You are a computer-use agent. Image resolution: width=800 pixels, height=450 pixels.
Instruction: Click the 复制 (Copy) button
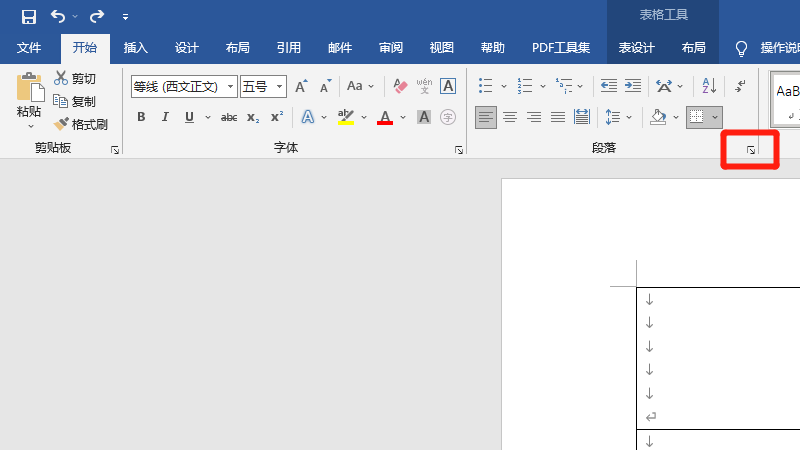75,101
